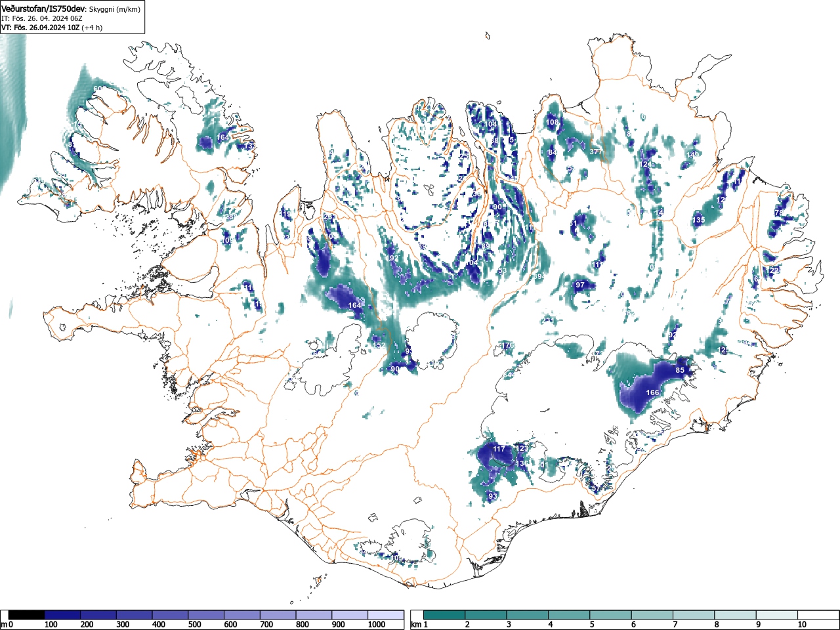This screenshot has width=840, height=630.
Task: Click the 5–6 km legend swatch
Action: click(x=612, y=615)
